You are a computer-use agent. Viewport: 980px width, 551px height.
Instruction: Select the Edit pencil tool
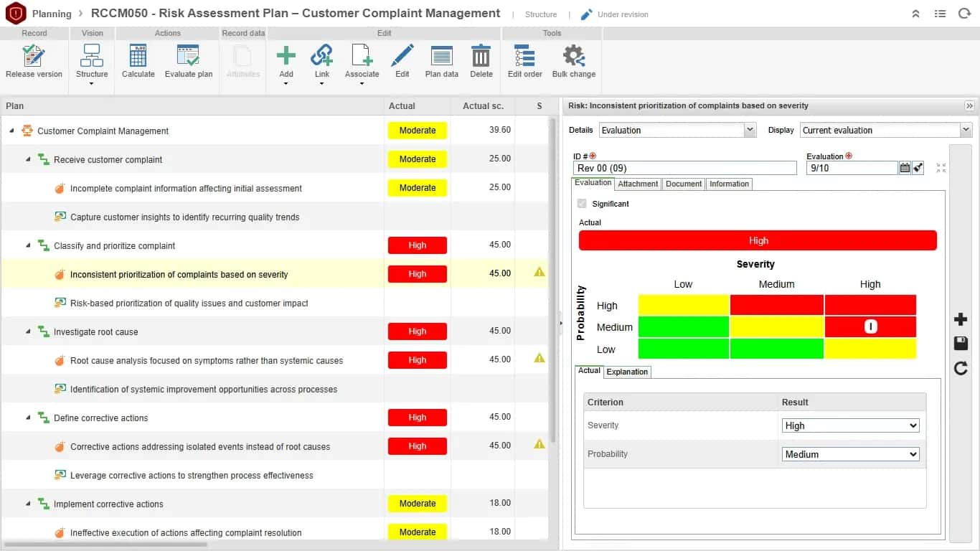pos(402,56)
